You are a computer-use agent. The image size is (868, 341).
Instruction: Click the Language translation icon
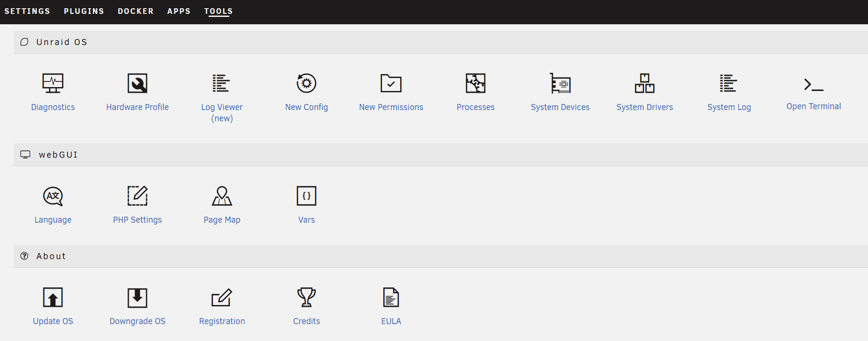[x=53, y=196]
